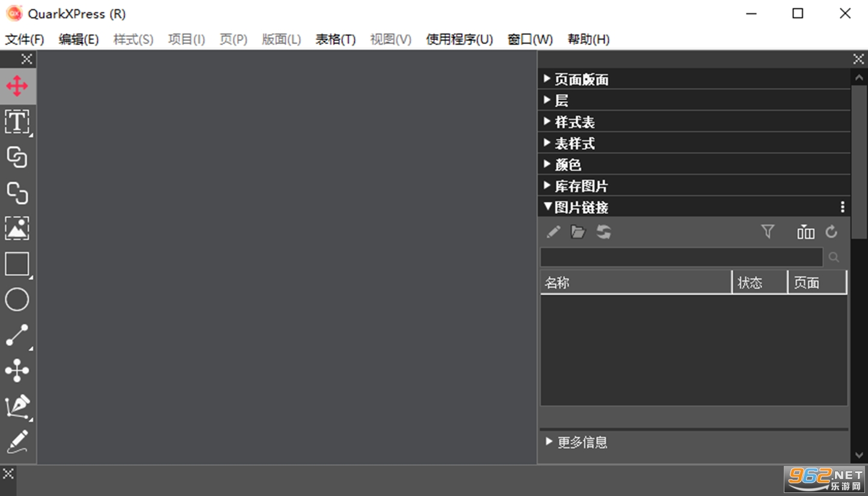Image resolution: width=868 pixels, height=496 pixels.
Task: Click the search magnifier icon
Action: [834, 258]
